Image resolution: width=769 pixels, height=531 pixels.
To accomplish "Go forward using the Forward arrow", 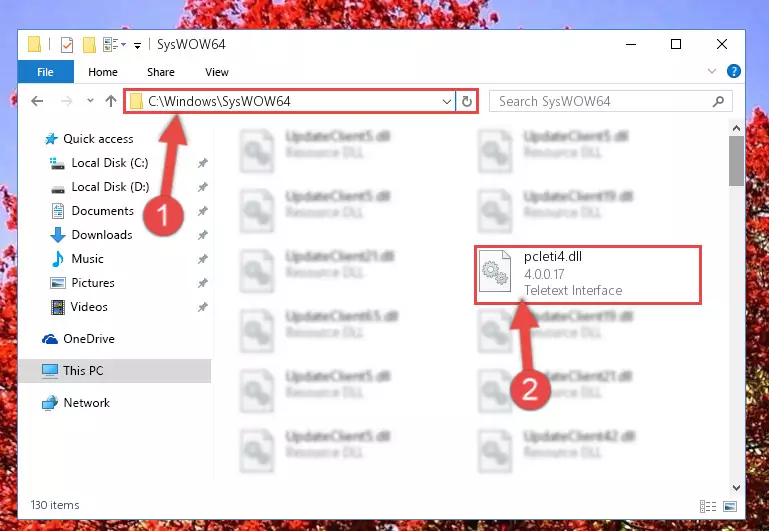I will (x=66, y=101).
